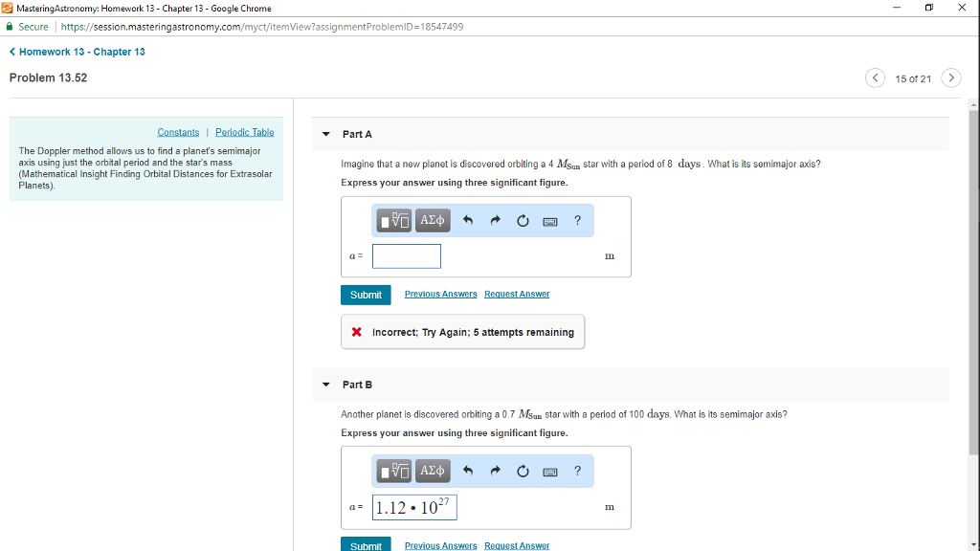Submit the Part A answer
This screenshot has height=551, width=980.
pos(366,295)
